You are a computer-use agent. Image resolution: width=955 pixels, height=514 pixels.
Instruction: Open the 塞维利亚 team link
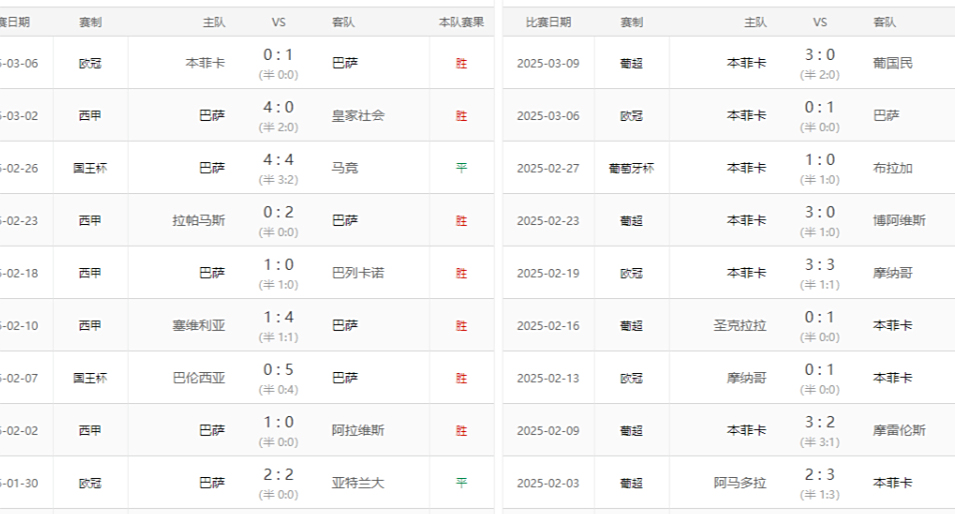(199, 325)
